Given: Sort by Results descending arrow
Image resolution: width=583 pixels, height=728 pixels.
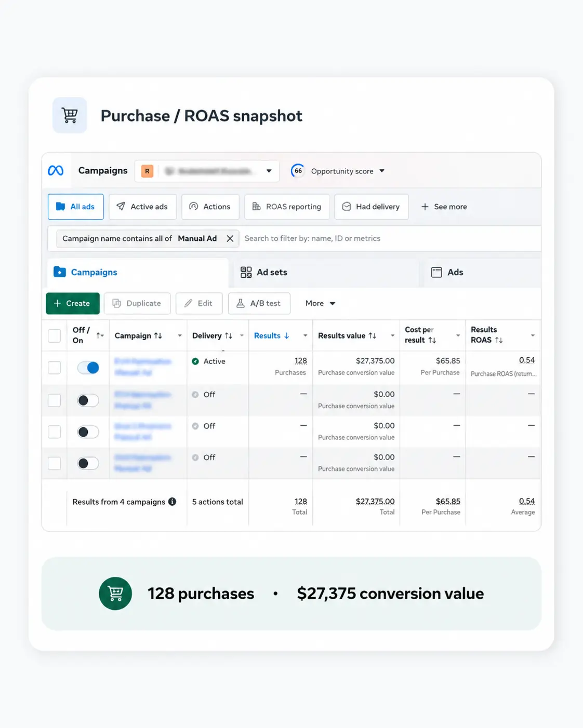Looking at the screenshot, I should click(286, 335).
